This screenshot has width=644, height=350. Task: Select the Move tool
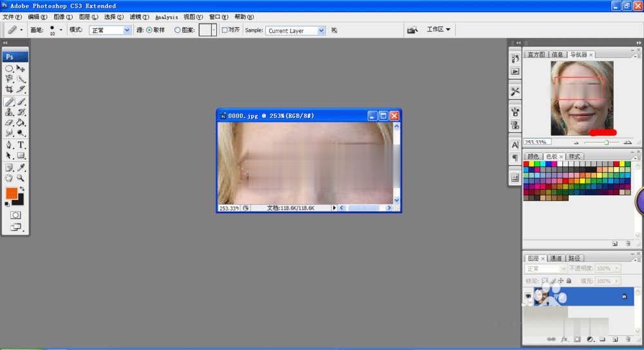coord(21,69)
